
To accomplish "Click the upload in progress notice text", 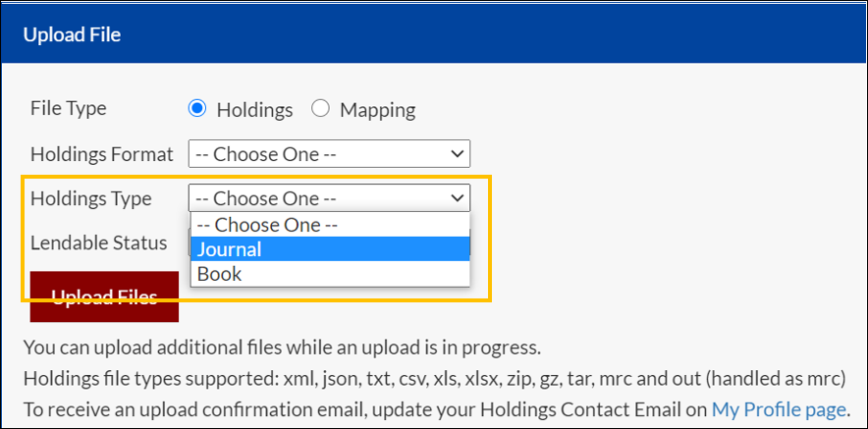I will coord(282,349).
